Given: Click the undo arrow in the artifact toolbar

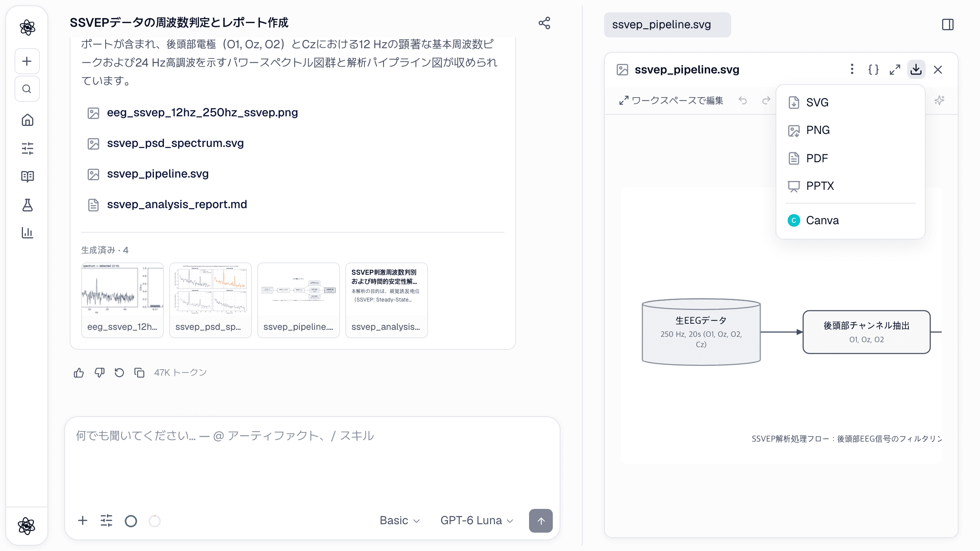Looking at the screenshot, I should (x=742, y=100).
